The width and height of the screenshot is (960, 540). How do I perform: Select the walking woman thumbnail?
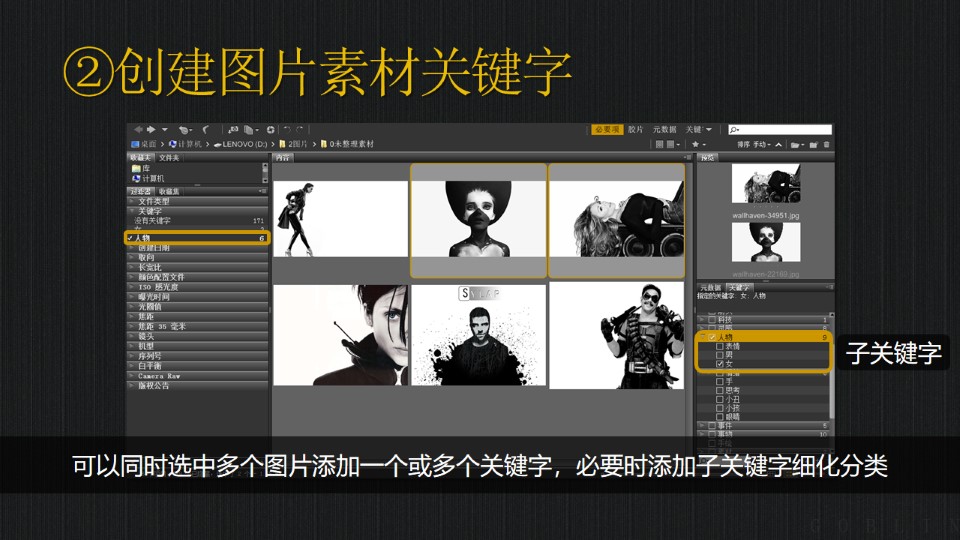point(339,218)
